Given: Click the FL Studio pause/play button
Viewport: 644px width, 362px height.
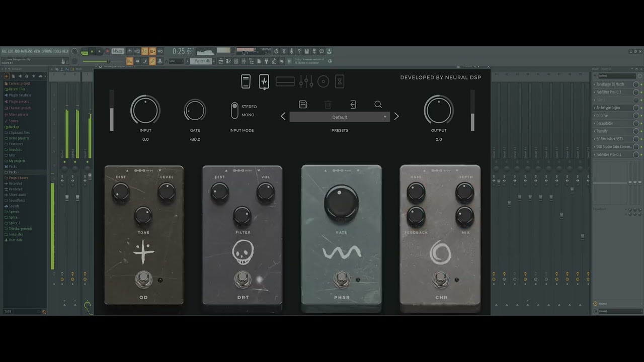Looking at the screenshot, I should click(x=92, y=51).
